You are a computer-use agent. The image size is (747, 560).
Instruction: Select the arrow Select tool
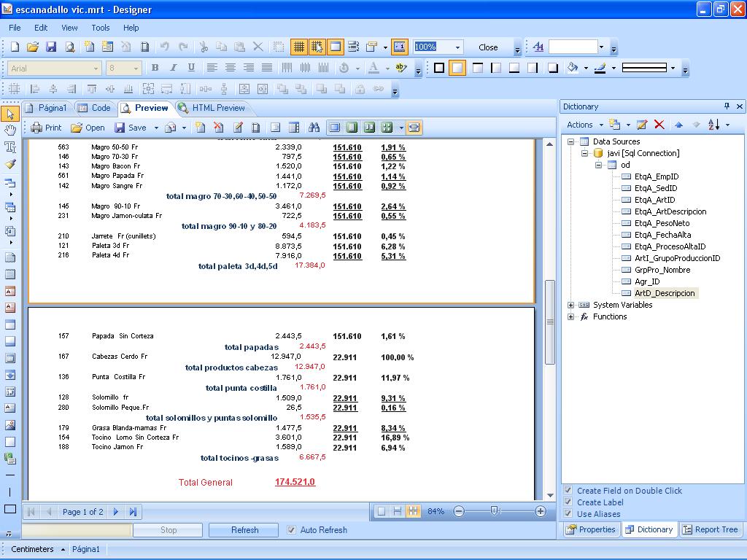pyautogui.click(x=10, y=113)
